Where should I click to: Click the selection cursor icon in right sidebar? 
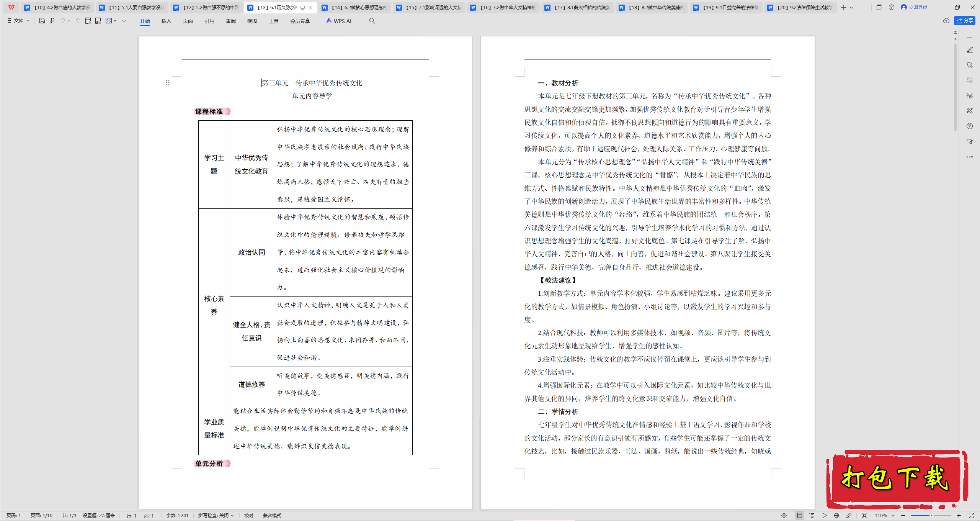coord(969,65)
